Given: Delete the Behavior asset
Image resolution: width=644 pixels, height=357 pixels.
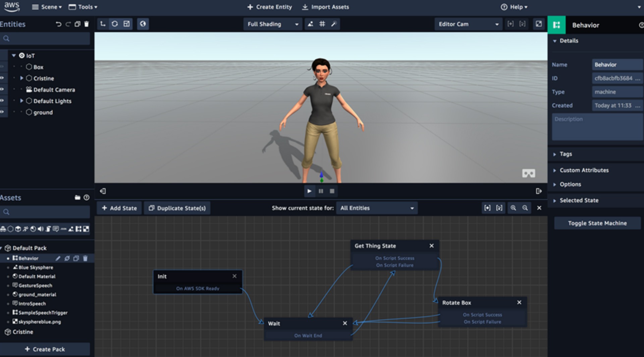Looking at the screenshot, I should (85, 258).
